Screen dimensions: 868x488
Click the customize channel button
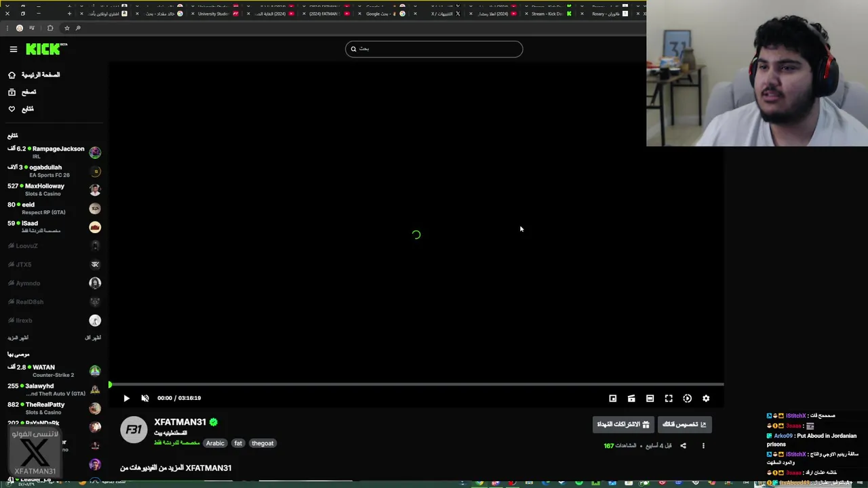[684, 424]
